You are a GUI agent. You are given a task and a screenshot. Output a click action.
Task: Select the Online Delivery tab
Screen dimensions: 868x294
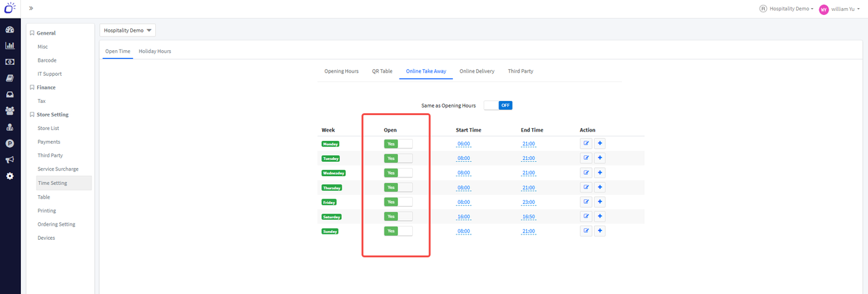(x=477, y=71)
